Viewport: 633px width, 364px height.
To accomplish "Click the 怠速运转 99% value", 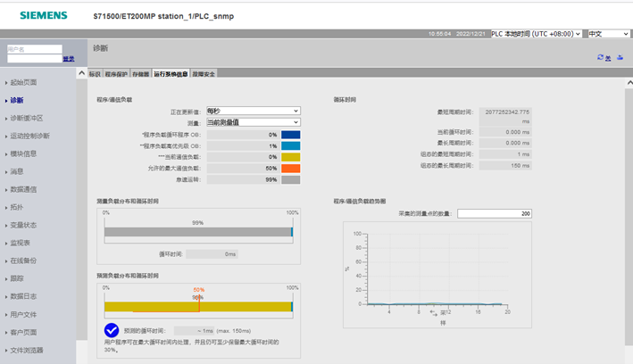I will pyautogui.click(x=243, y=179).
